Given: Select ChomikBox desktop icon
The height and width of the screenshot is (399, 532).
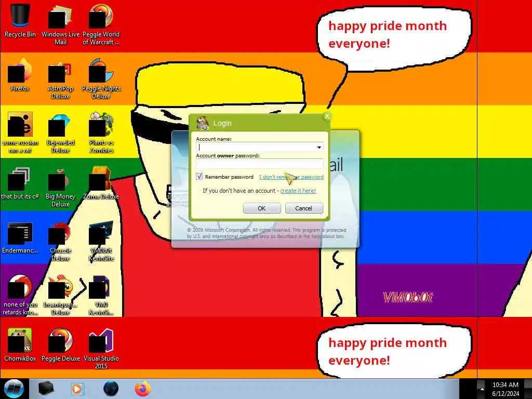Looking at the screenshot, I should pyautogui.click(x=20, y=345).
